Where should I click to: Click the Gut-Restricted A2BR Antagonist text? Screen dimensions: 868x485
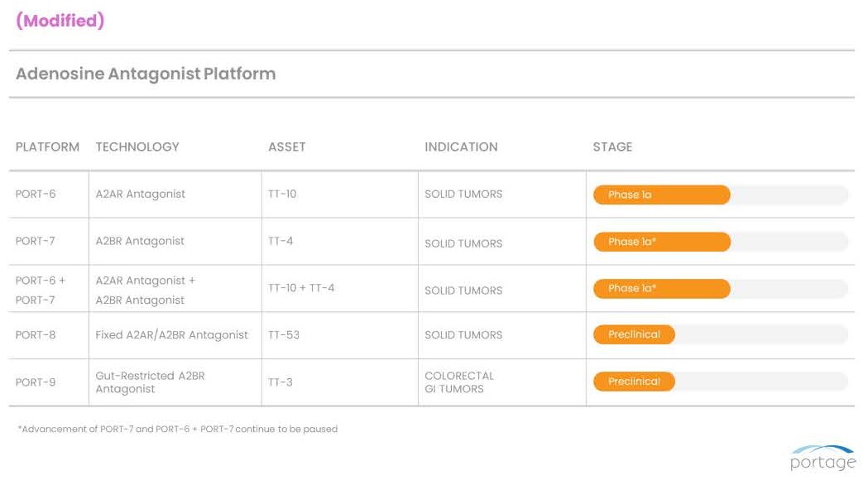click(x=150, y=382)
